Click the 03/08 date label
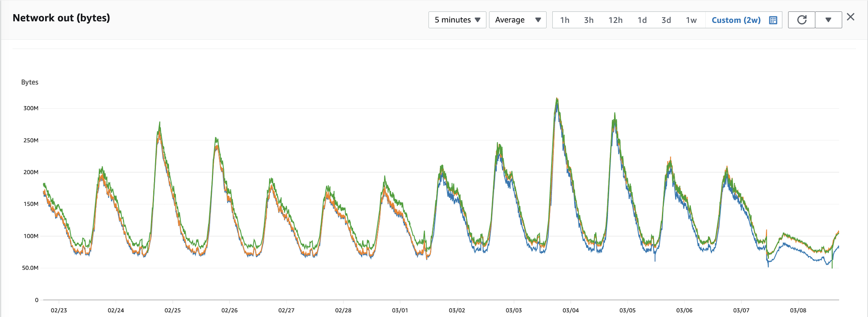The height and width of the screenshot is (317, 868). 798,310
